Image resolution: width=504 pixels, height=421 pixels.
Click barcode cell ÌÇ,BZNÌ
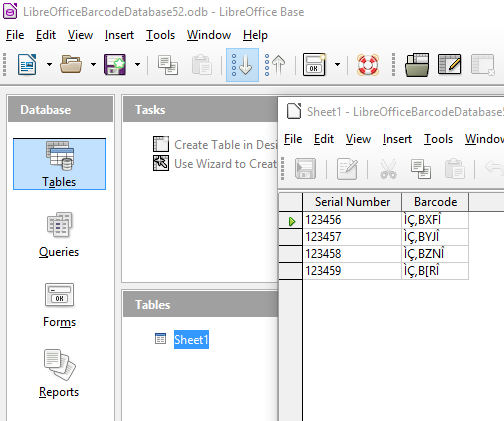435,254
